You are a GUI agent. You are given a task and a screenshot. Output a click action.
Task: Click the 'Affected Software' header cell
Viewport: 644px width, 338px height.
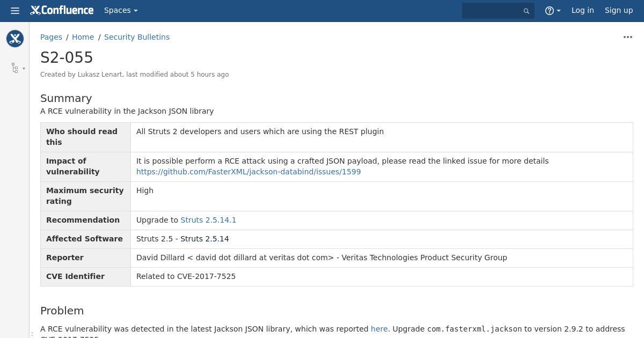86,239
